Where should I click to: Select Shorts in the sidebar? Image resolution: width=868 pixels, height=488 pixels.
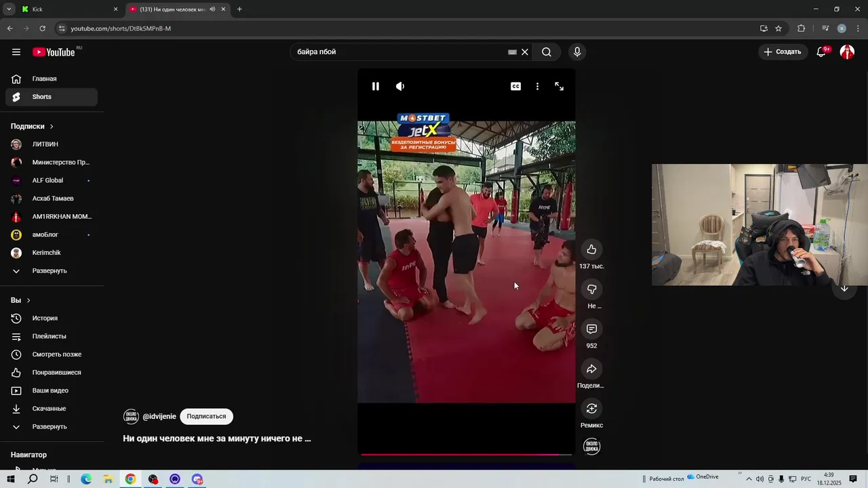coord(52,97)
